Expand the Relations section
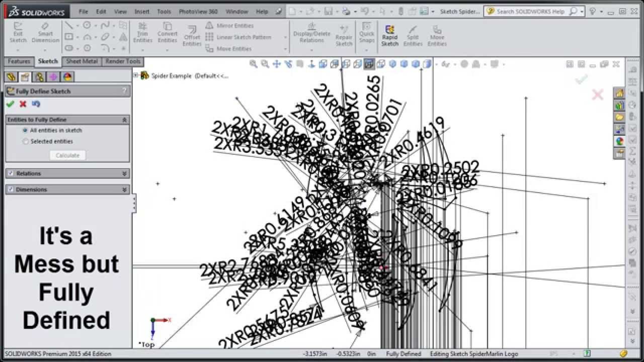Viewport: 644px width, 362px height. [x=124, y=173]
